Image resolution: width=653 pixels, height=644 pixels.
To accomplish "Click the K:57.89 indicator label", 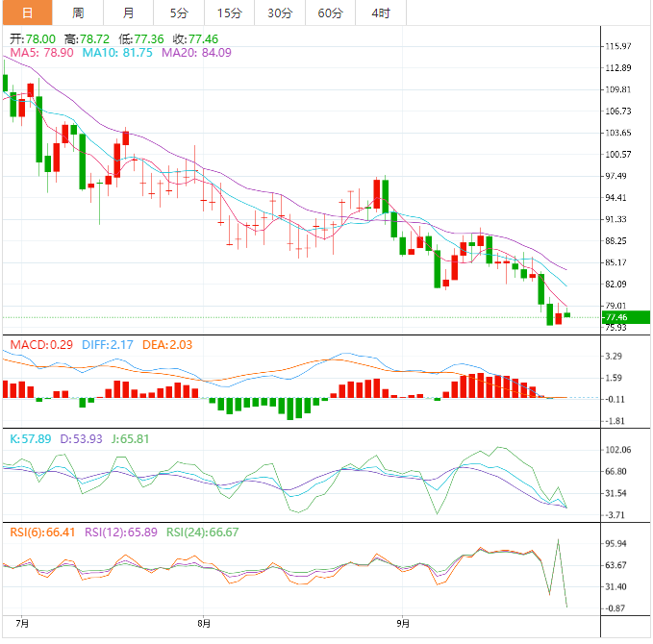I will tap(31, 438).
